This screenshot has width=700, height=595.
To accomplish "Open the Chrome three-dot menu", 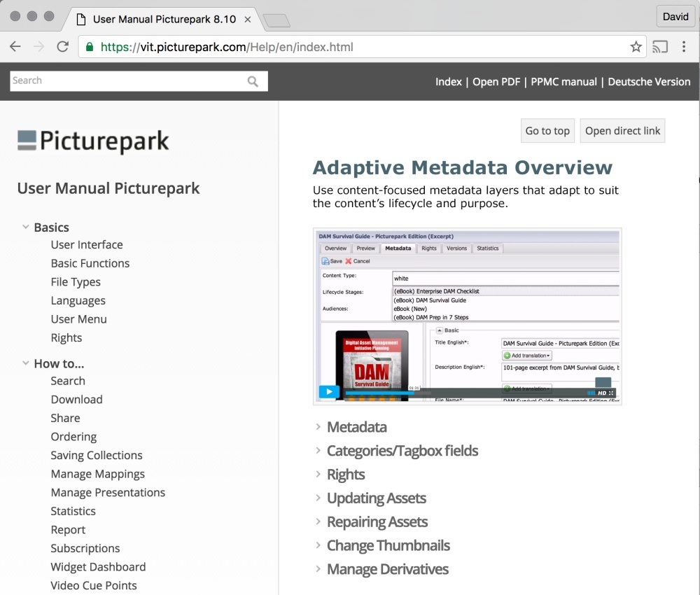I will pyautogui.click(x=683, y=46).
